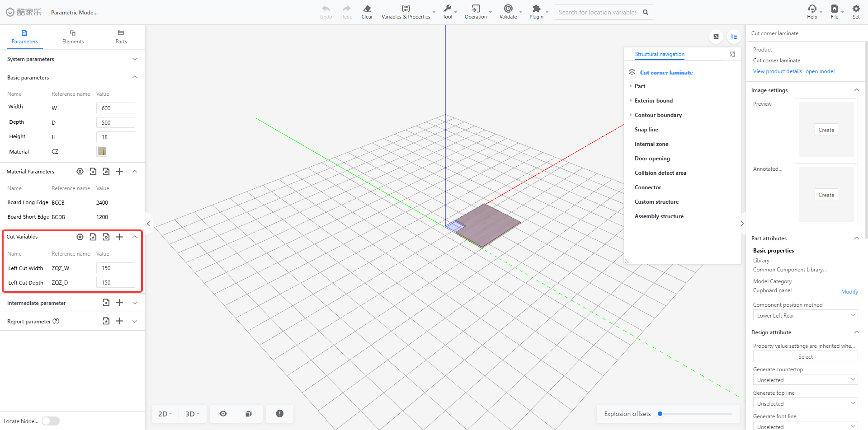Open Generate top line dropdown
Screen dimensions: 868x430
pyautogui.click(x=806, y=403)
